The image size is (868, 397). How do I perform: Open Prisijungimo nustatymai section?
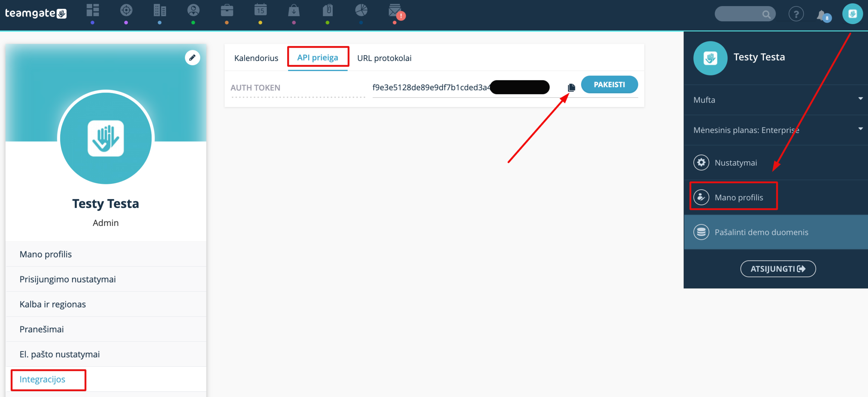pos(106,279)
